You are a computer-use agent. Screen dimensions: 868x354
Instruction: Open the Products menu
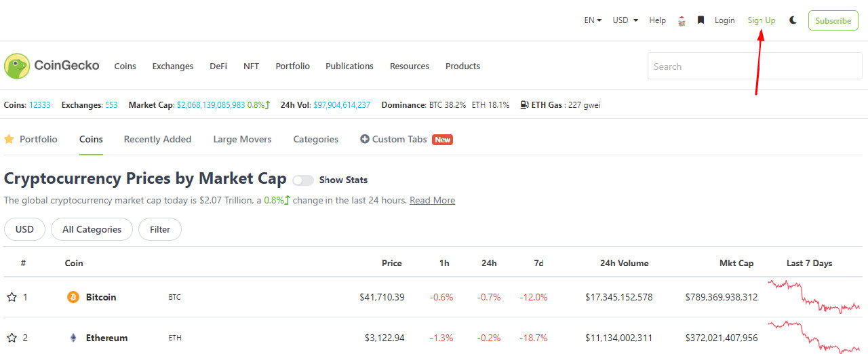(462, 66)
